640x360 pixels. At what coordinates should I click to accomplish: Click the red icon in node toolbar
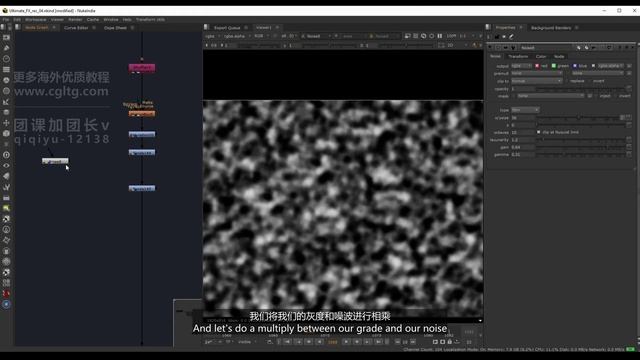click(x=6, y=293)
